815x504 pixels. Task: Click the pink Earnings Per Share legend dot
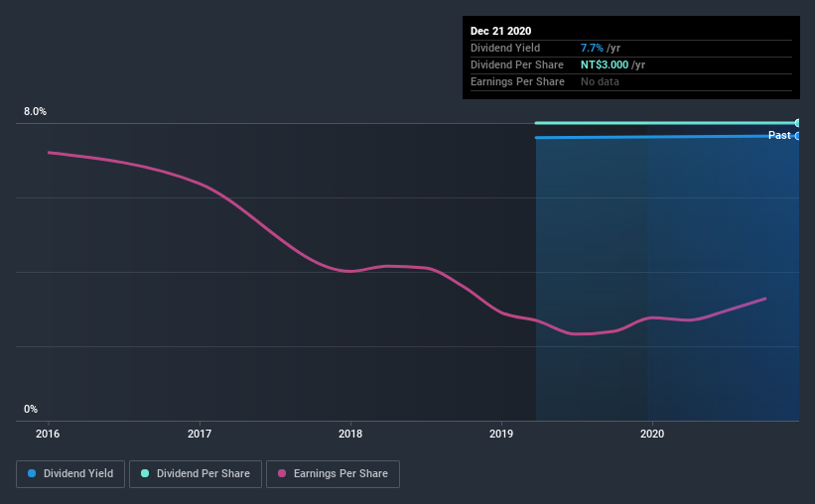coord(282,473)
